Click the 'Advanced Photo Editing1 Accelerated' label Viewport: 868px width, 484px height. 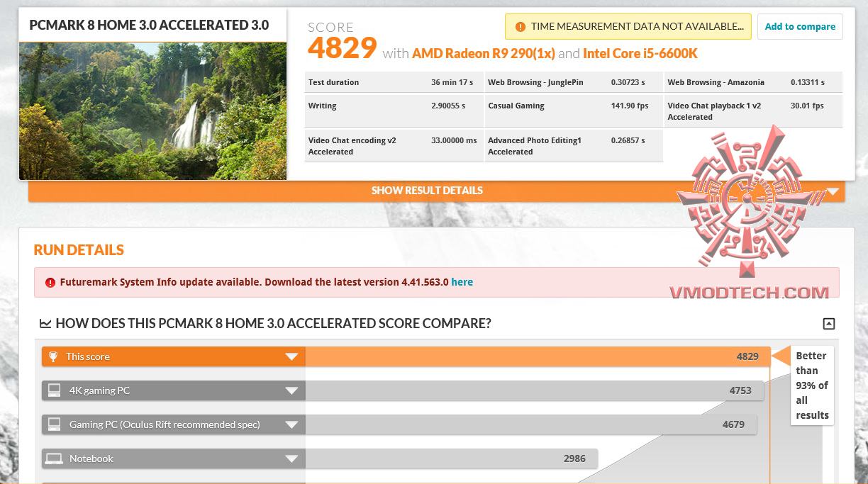(x=535, y=146)
